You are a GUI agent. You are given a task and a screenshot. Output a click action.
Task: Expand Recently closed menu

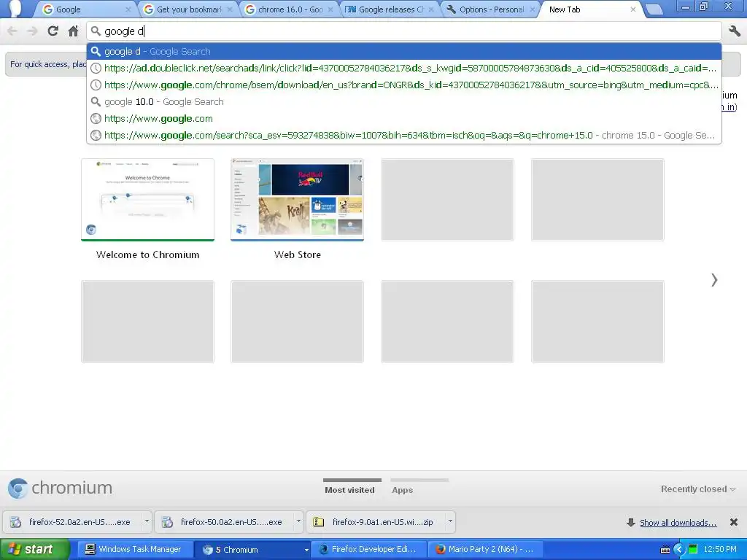click(698, 489)
